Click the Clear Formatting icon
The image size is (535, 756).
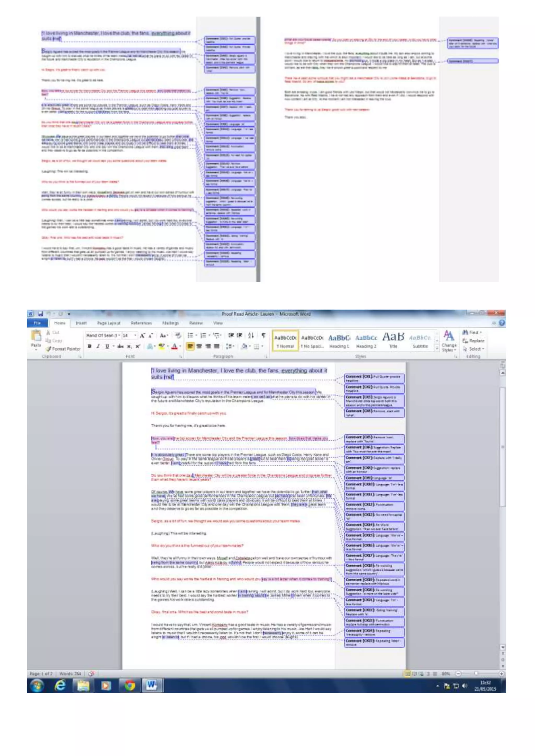(178, 335)
